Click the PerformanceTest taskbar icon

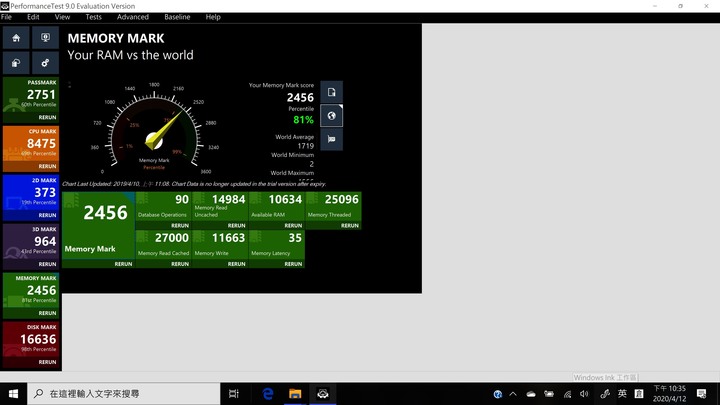point(323,394)
